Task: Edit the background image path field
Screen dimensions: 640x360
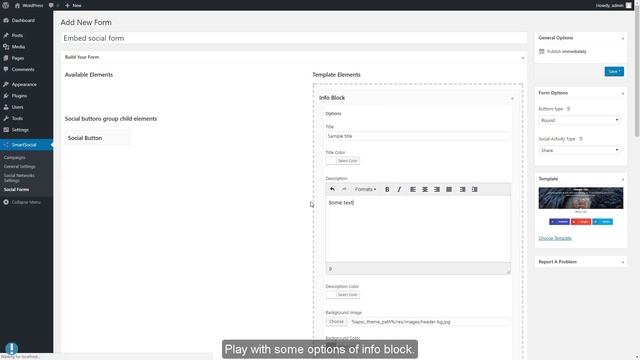Action: point(429,322)
